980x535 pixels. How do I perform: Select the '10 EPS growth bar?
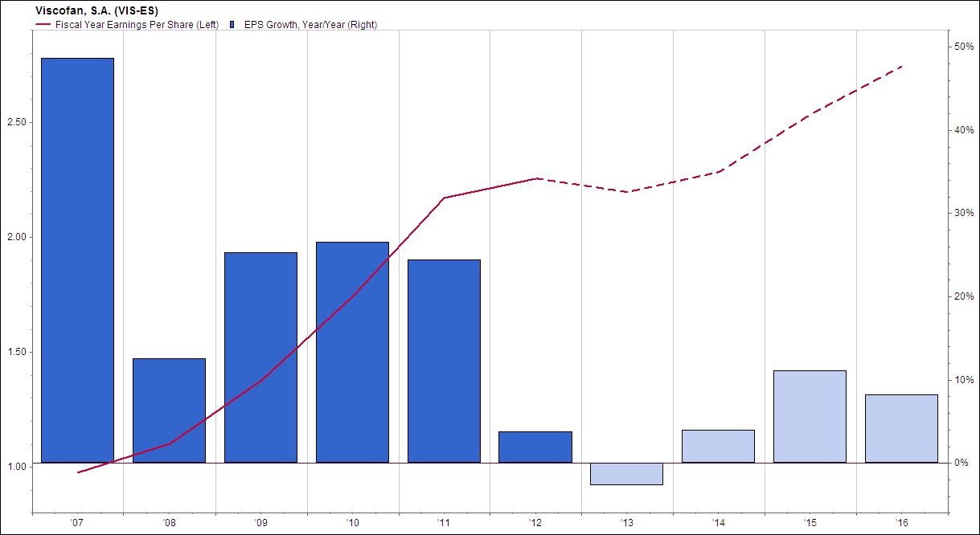click(x=352, y=352)
